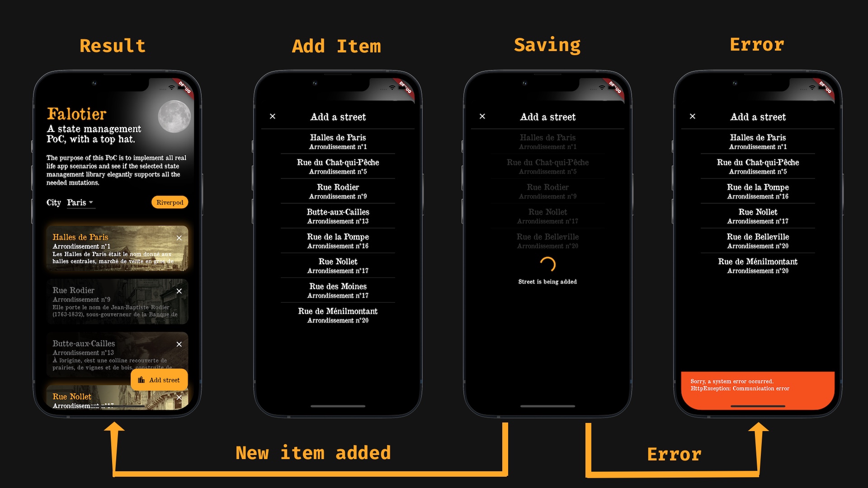Viewport: 868px width, 488px height.
Task: Select Paris from City dropdown
Action: point(79,202)
